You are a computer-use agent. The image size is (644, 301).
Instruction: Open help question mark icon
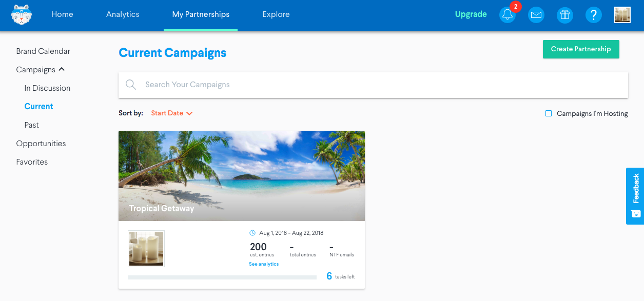tap(594, 15)
